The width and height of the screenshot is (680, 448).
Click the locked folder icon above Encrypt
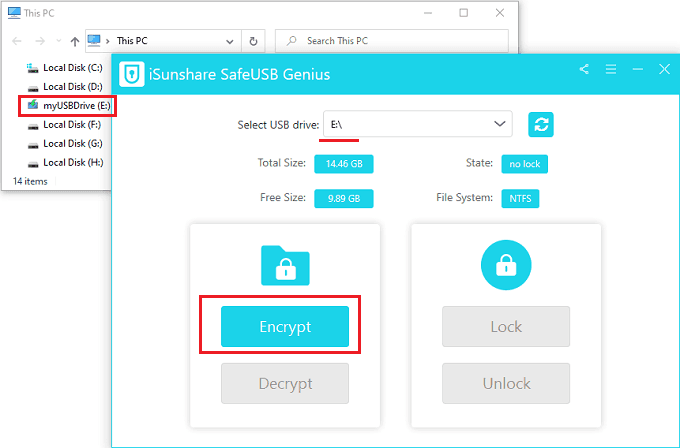coord(285,265)
